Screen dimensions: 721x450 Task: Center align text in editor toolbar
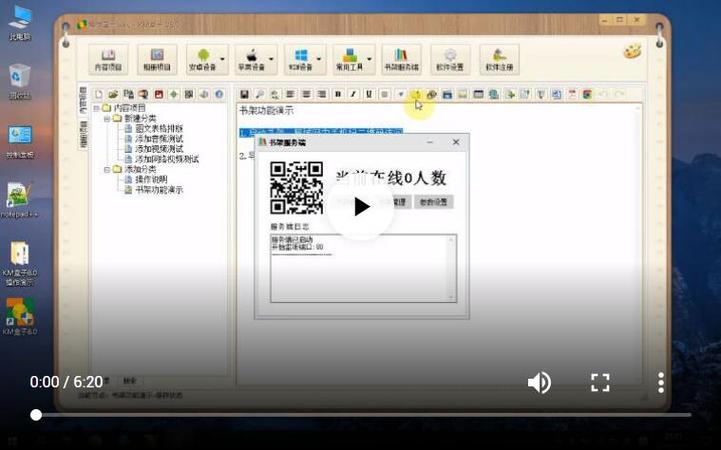coord(306,94)
